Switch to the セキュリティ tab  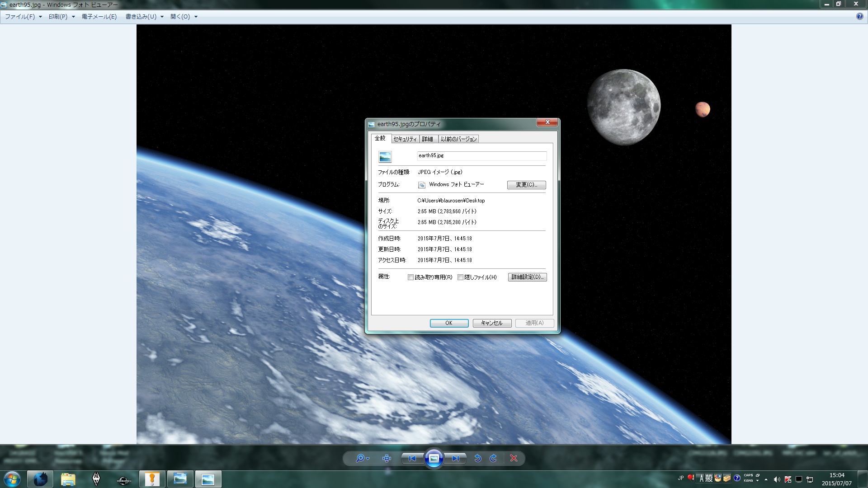405,139
